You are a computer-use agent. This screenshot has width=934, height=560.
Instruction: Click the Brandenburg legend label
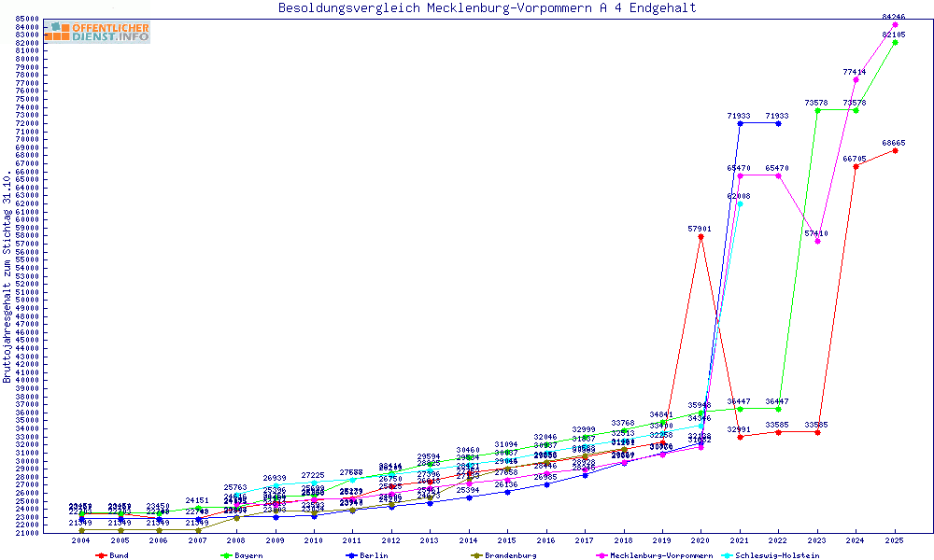(510, 555)
